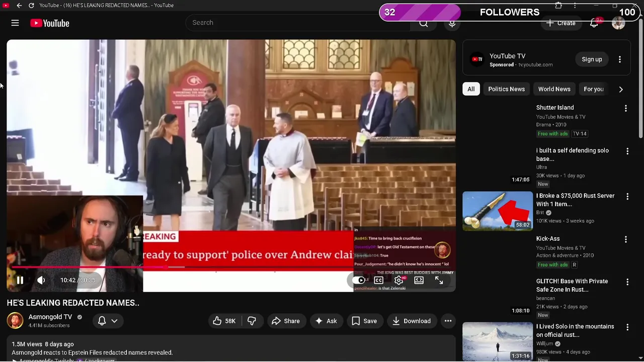Open options for I Lived Solo video
The image size is (644, 362).
point(627,327)
